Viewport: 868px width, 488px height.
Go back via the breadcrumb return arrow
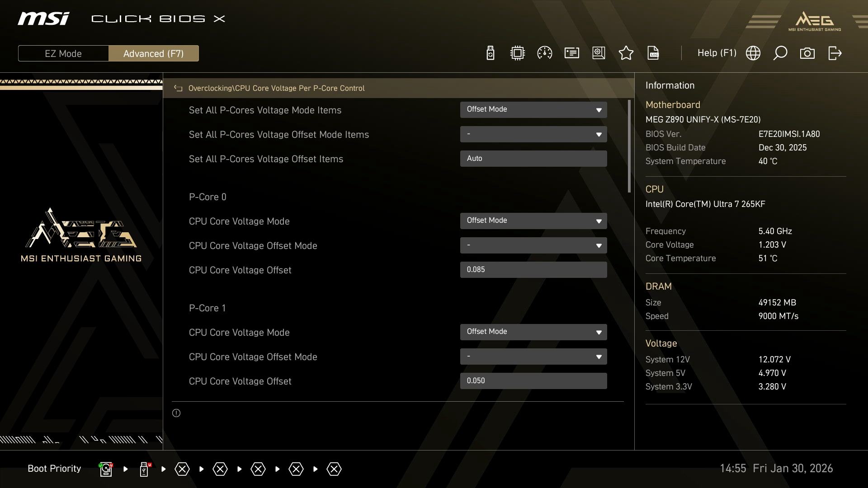pyautogui.click(x=178, y=89)
